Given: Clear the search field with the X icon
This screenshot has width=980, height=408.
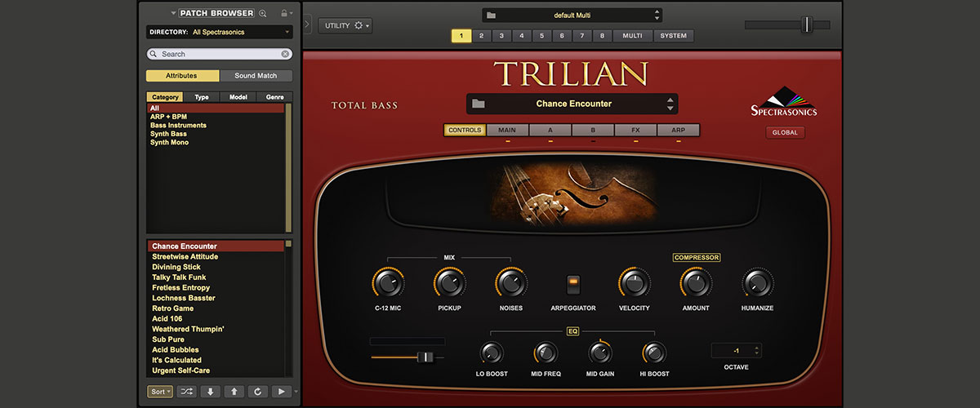Looking at the screenshot, I should pyautogui.click(x=285, y=54).
